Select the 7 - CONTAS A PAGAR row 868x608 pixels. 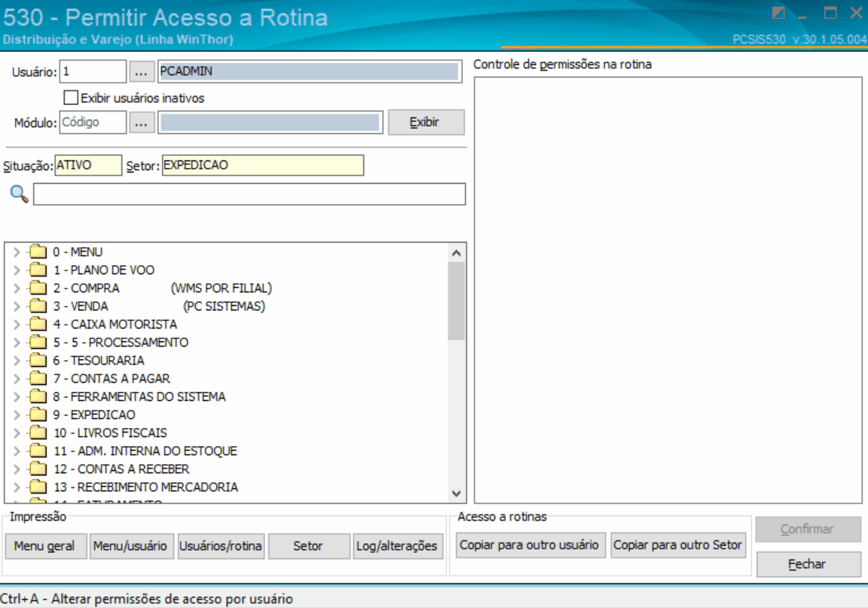(112, 379)
